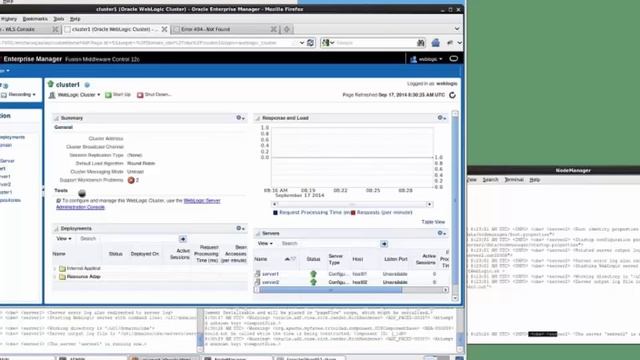640x360 pixels.
Task: Click the green status icon for server1
Action: click(x=313, y=274)
